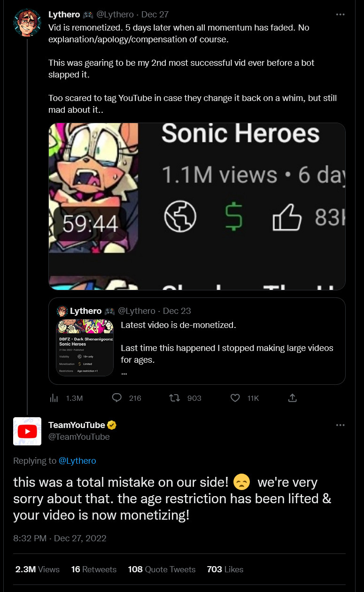View the 108 Quote Tweets list
Viewport: 364px width, 592px height.
pyautogui.click(x=162, y=569)
